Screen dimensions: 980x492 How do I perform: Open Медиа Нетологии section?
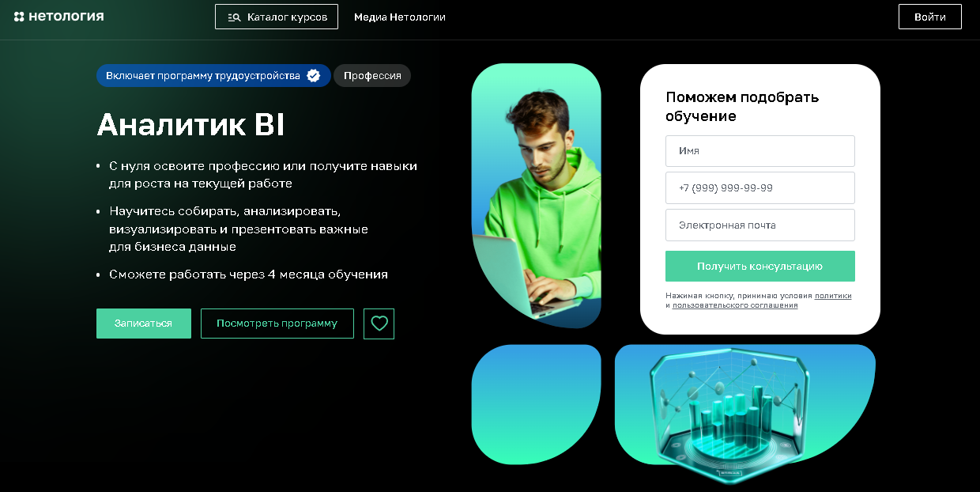point(400,17)
